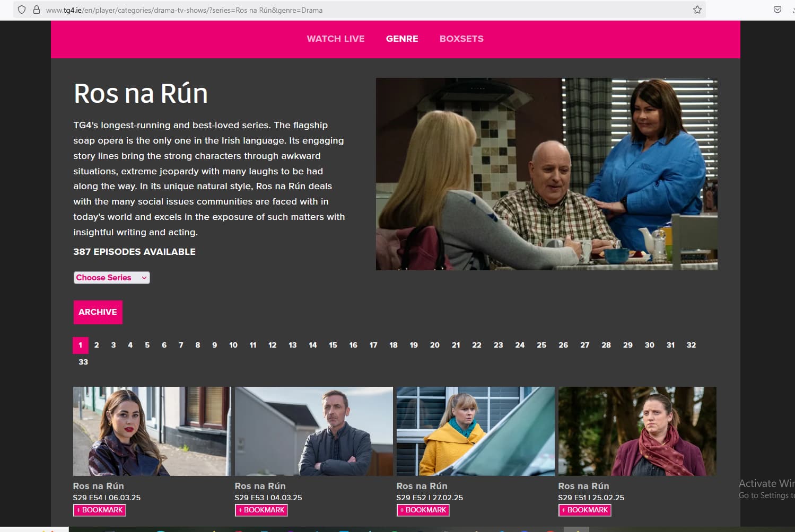Open the WATCH LIVE menu item
Image resolution: width=795 pixels, height=532 pixels.
pyautogui.click(x=336, y=39)
